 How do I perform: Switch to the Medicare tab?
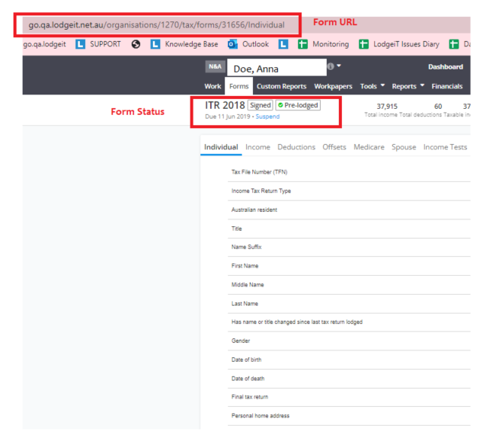(369, 147)
